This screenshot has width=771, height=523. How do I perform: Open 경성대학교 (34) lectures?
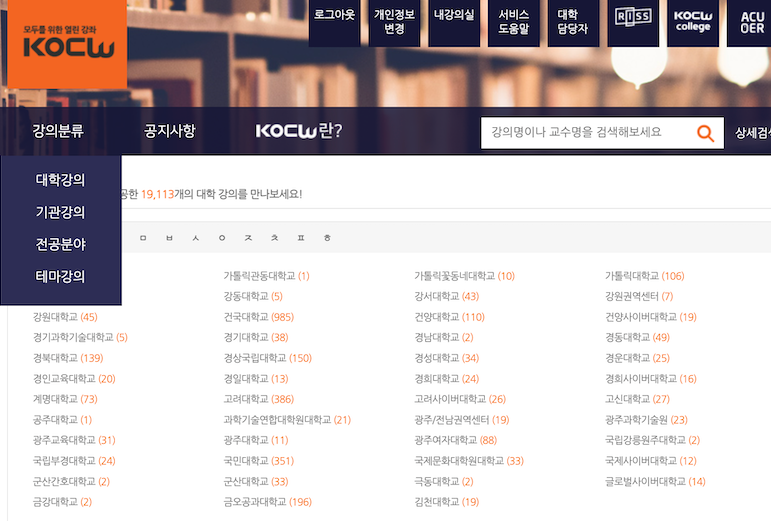446,358
